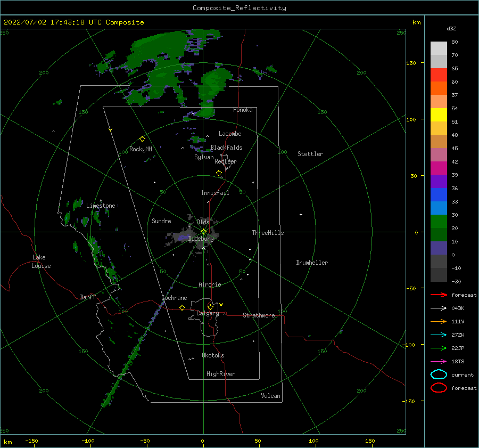Screen dimensions: 479x448
Task: Click the HighRiver town label
Action: click(x=221, y=374)
